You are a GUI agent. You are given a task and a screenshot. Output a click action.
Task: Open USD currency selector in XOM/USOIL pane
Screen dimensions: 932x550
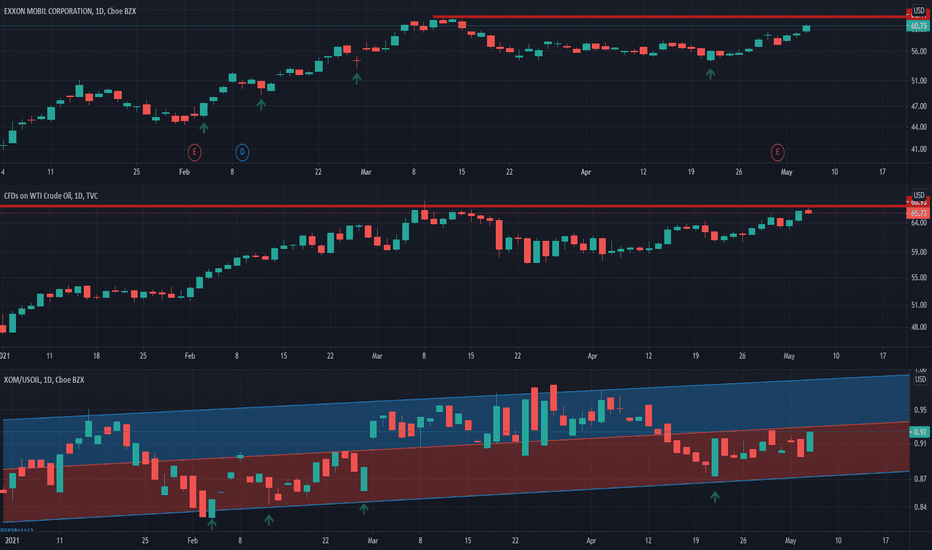920,379
